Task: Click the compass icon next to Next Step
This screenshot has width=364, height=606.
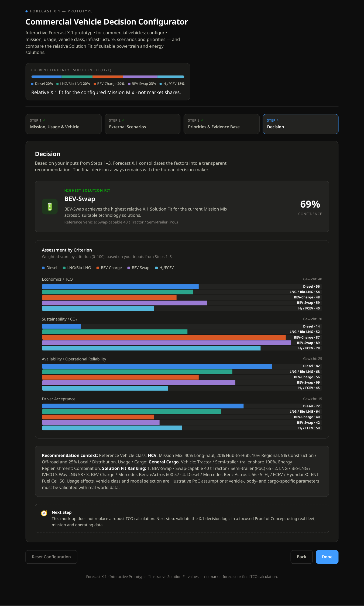Action: coord(44,513)
